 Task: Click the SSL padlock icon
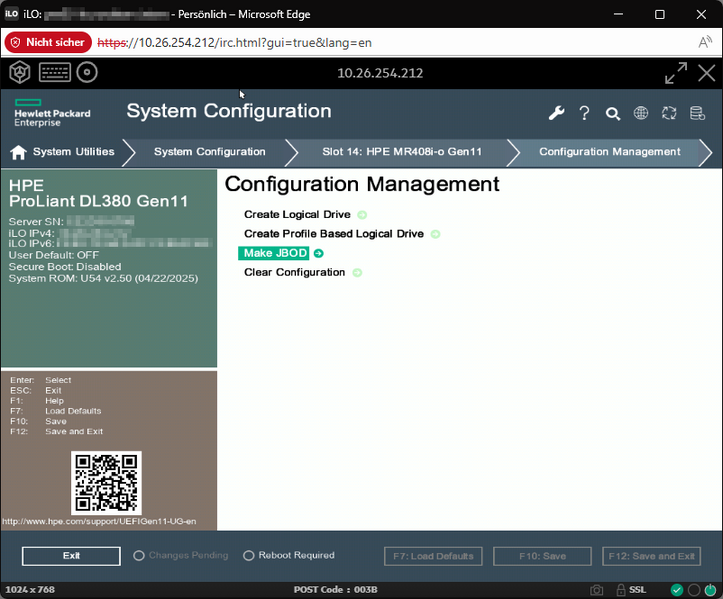coord(621,590)
